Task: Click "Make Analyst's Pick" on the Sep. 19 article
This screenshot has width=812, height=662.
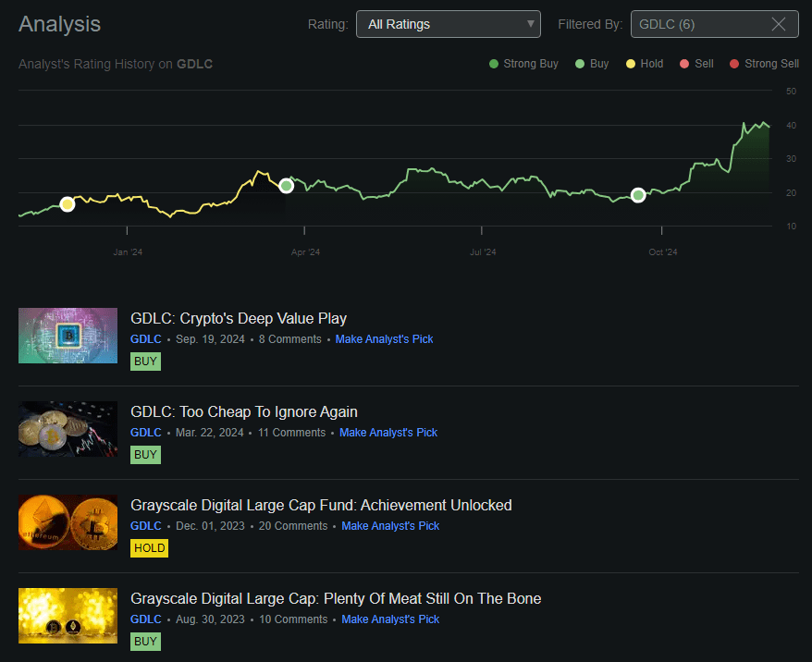Action: click(384, 339)
